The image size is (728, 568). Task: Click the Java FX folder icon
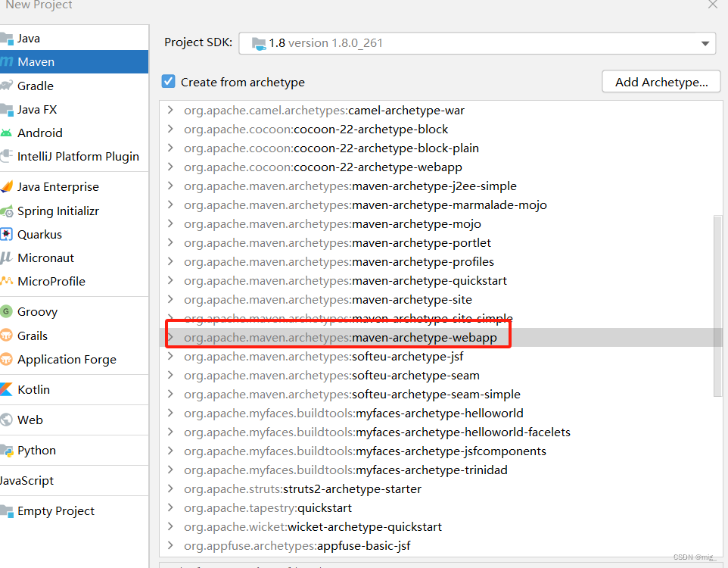tap(6, 110)
